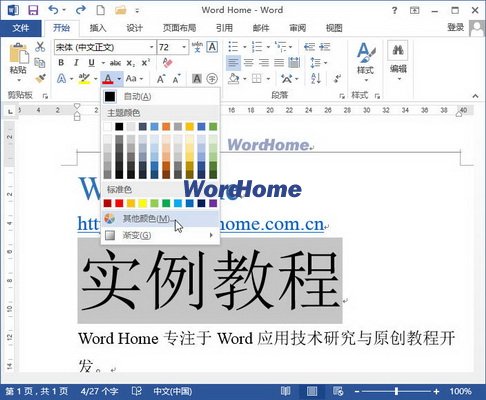Switch to Read Mode view icon
The image size is (486, 400).
tap(285, 391)
